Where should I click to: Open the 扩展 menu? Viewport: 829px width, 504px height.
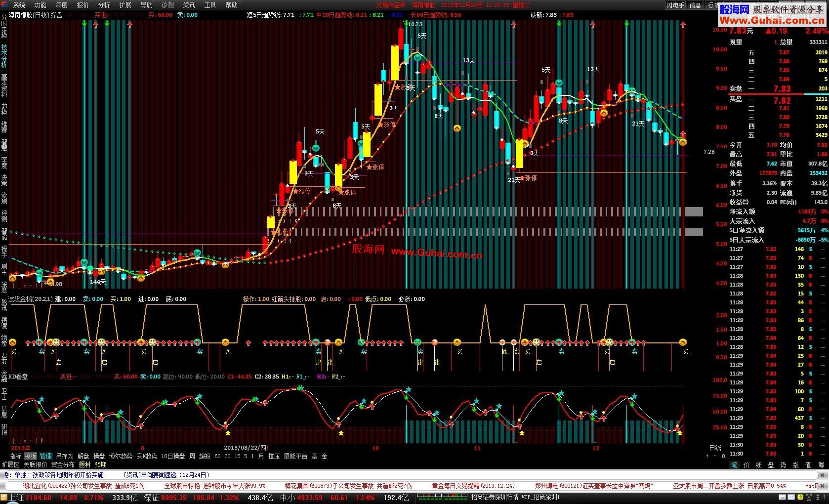pyautogui.click(x=125, y=5)
